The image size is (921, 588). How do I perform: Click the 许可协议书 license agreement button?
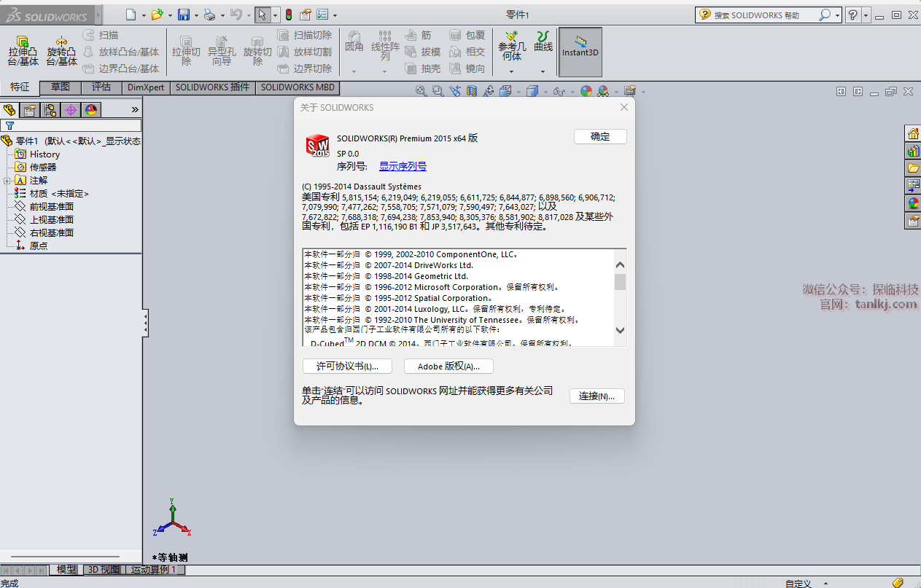[x=347, y=366]
